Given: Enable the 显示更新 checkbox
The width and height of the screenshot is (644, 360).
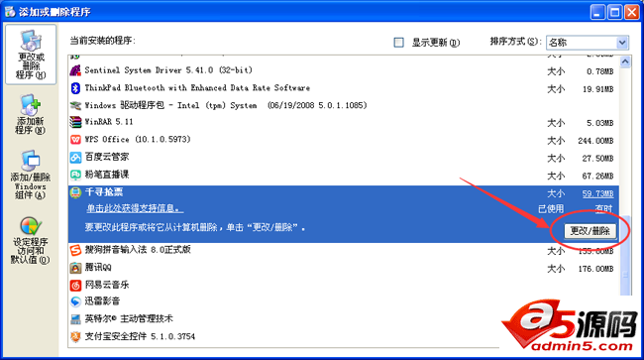Looking at the screenshot, I should (399, 43).
